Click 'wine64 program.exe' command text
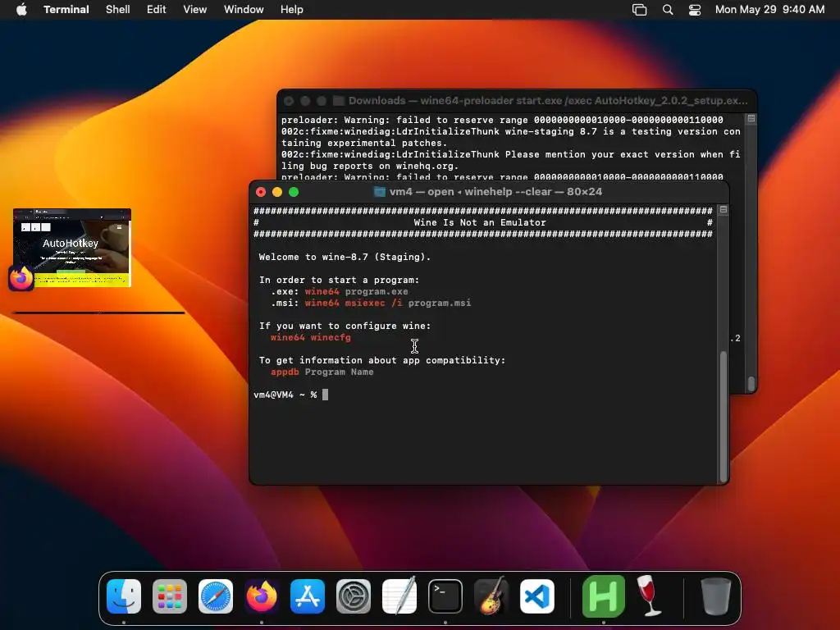840x630 pixels. point(357,291)
